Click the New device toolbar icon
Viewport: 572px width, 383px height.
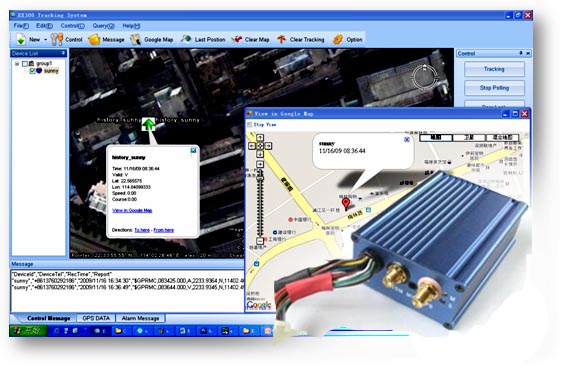tap(21, 39)
